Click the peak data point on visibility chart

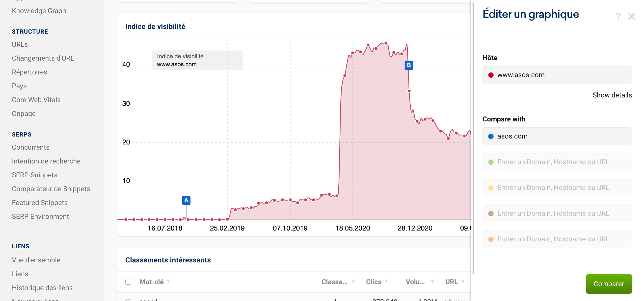point(386,43)
